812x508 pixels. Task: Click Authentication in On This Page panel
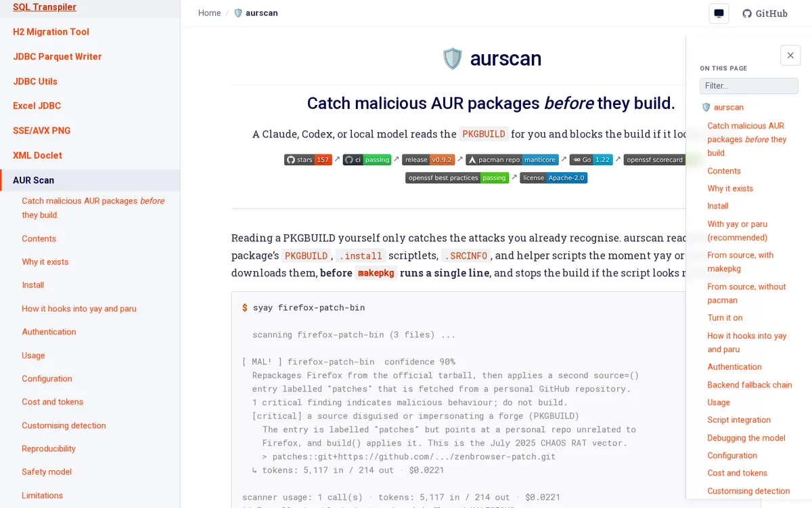pos(734,367)
